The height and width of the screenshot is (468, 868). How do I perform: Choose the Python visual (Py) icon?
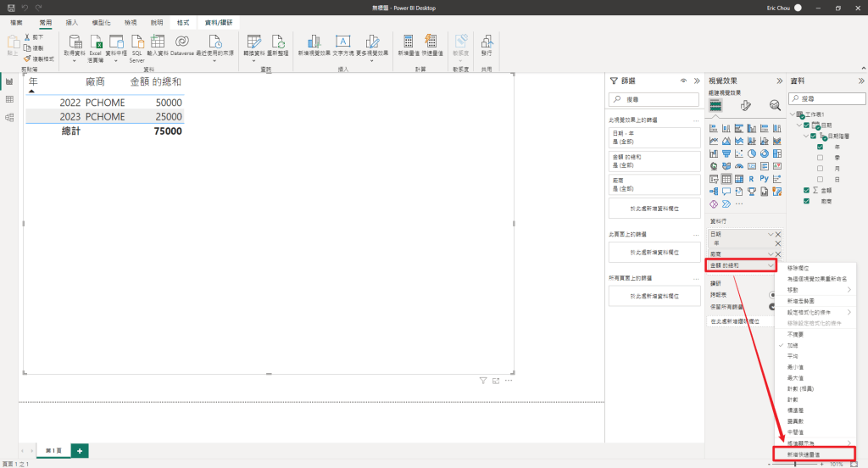(x=764, y=178)
